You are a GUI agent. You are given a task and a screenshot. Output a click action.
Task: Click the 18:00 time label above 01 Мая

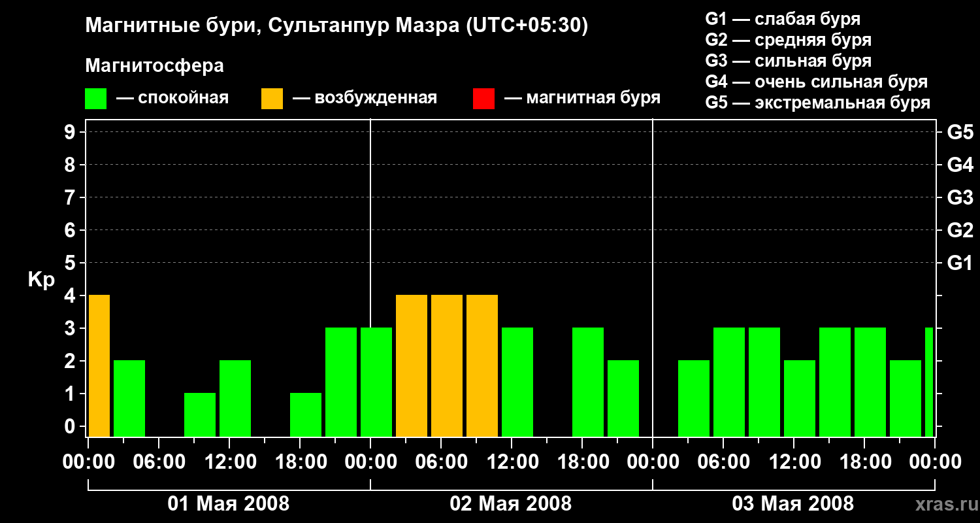click(x=300, y=462)
